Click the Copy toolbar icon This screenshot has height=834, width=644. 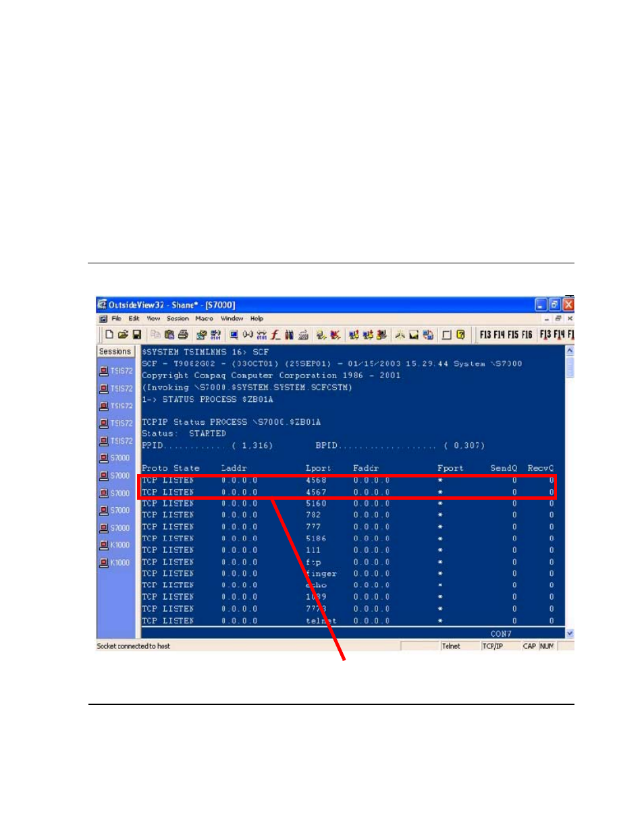pos(155,334)
